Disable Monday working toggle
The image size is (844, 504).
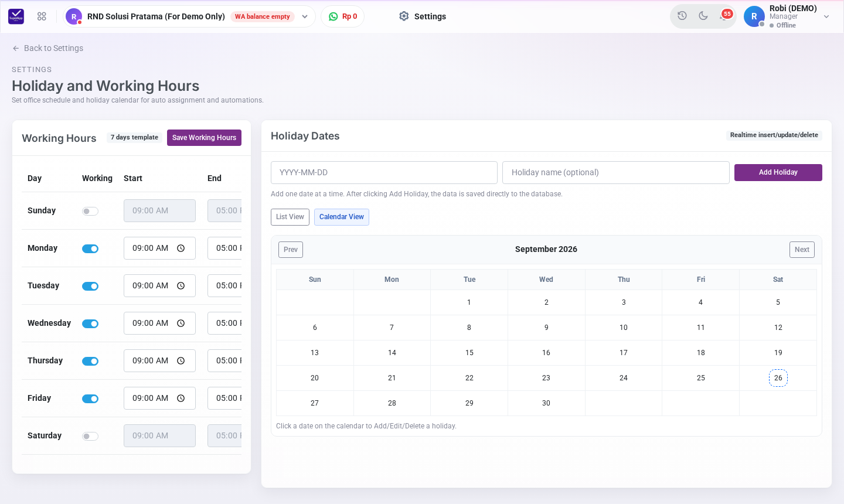(x=90, y=248)
